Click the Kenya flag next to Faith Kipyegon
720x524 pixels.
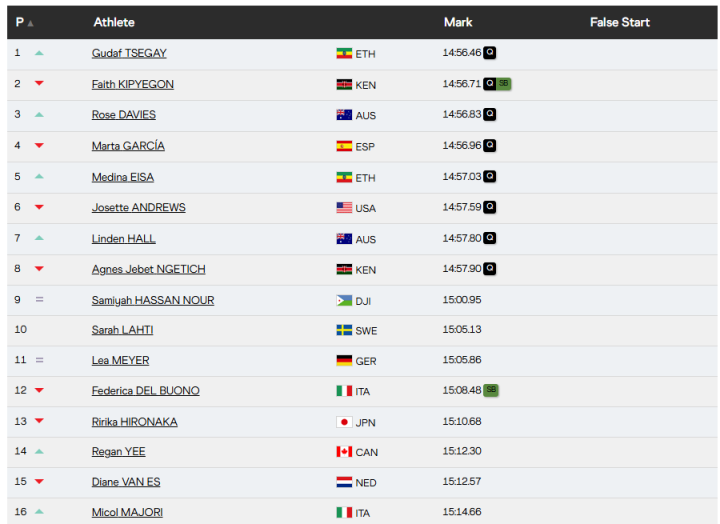[344, 85]
